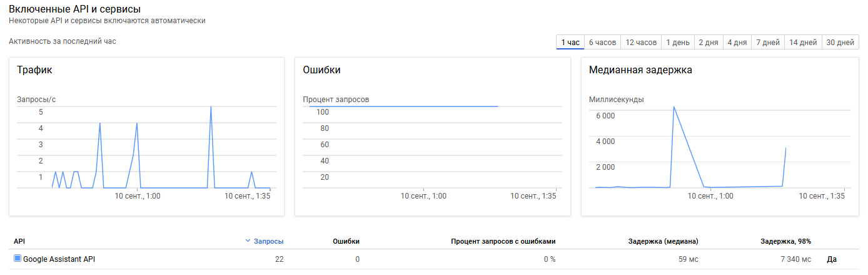Open the Google Assistant API link
The image size is (868, 275).
pyautogui.click(x=59, y=259)
